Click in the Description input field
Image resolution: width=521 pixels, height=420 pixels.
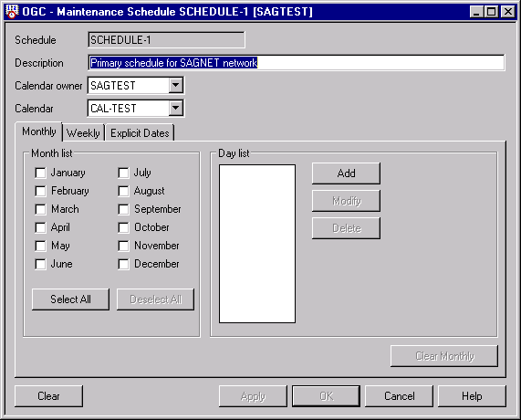click(297, 63)
